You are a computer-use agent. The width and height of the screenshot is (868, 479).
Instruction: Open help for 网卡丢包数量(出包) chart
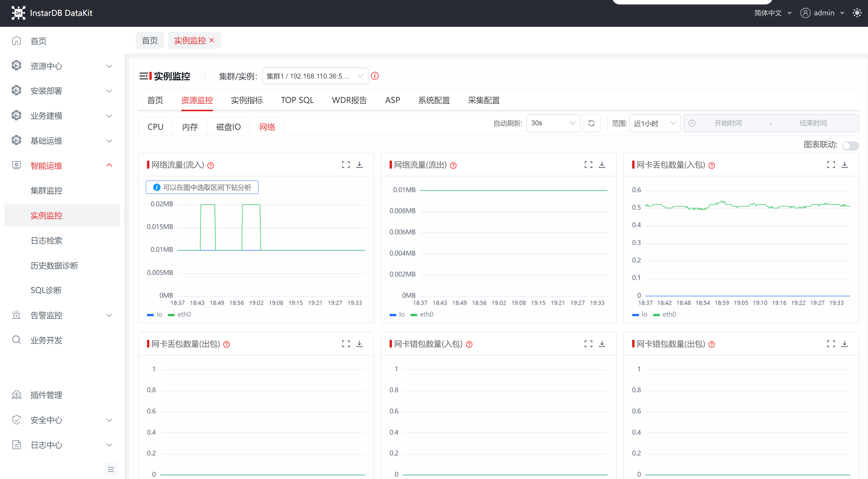(227, 344)
